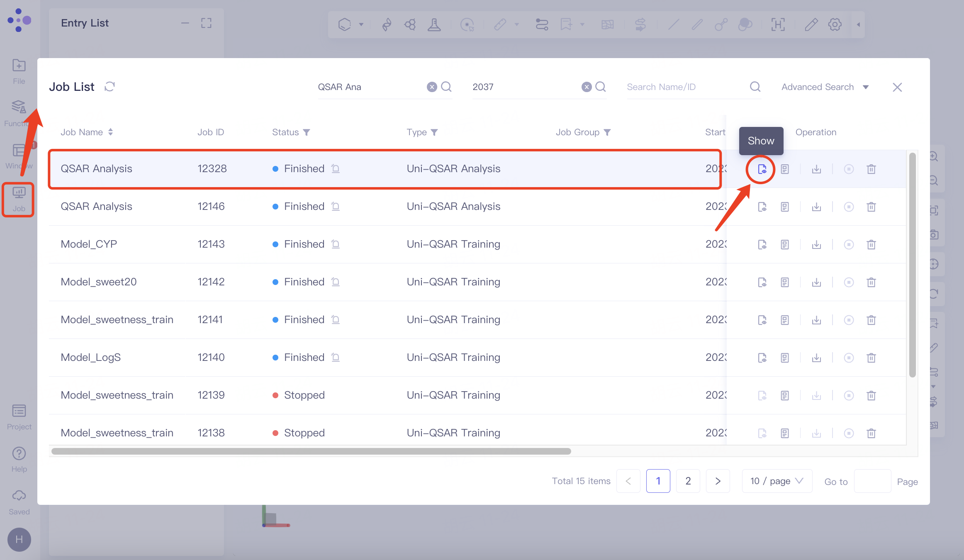Refresh the Job List
The image size is (964, 560).
[110, 87]
